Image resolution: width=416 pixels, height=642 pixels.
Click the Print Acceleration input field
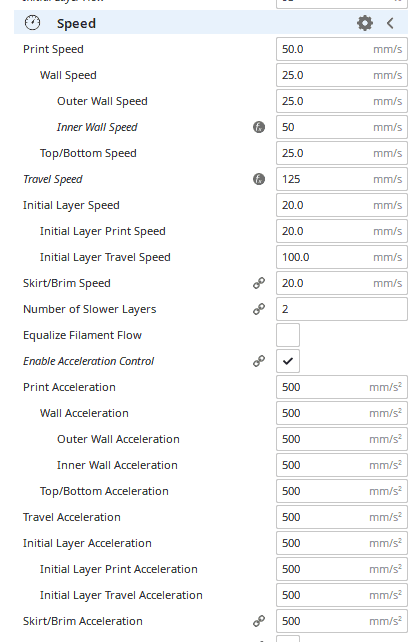pos(342,387)
